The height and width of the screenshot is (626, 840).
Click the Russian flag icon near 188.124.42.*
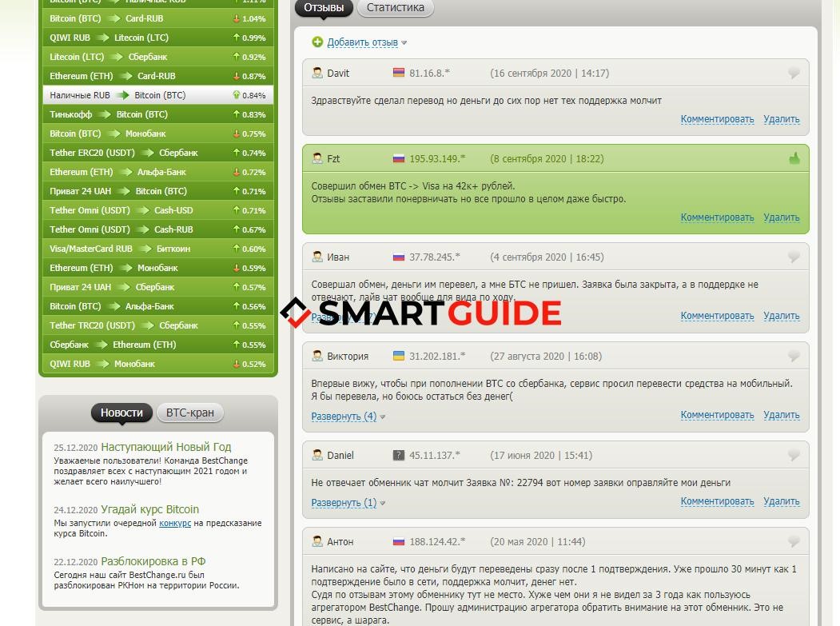(399, 542)
